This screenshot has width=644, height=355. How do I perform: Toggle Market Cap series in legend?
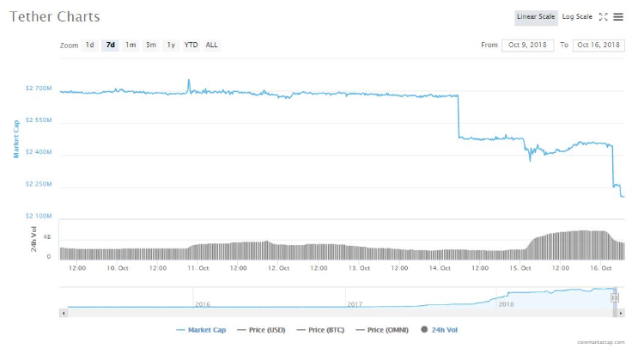201,330
